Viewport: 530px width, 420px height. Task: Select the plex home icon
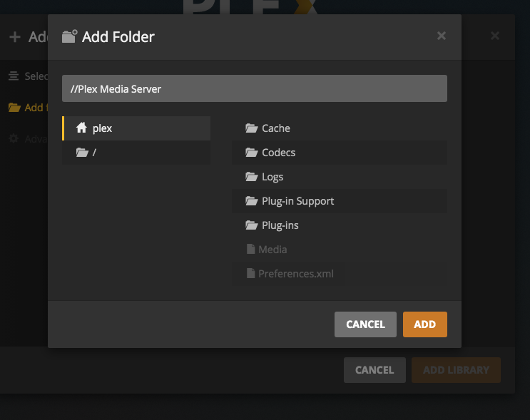[x=81, y=128]
